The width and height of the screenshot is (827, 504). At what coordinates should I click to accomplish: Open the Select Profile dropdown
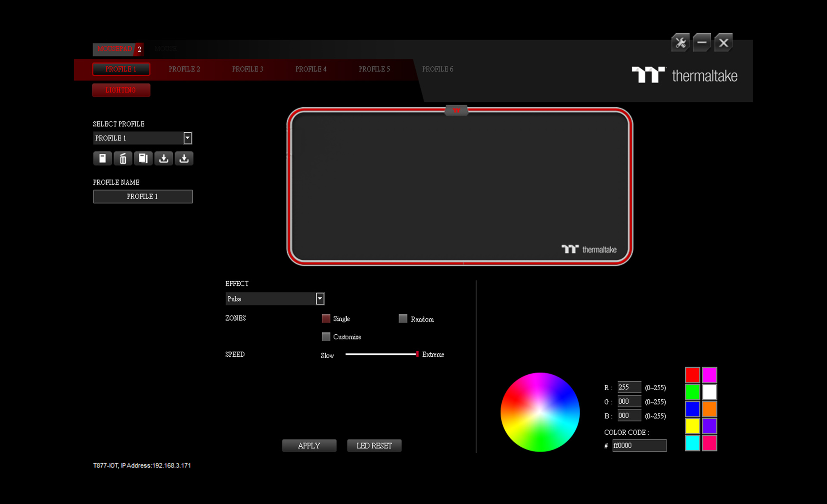(187, 138)
